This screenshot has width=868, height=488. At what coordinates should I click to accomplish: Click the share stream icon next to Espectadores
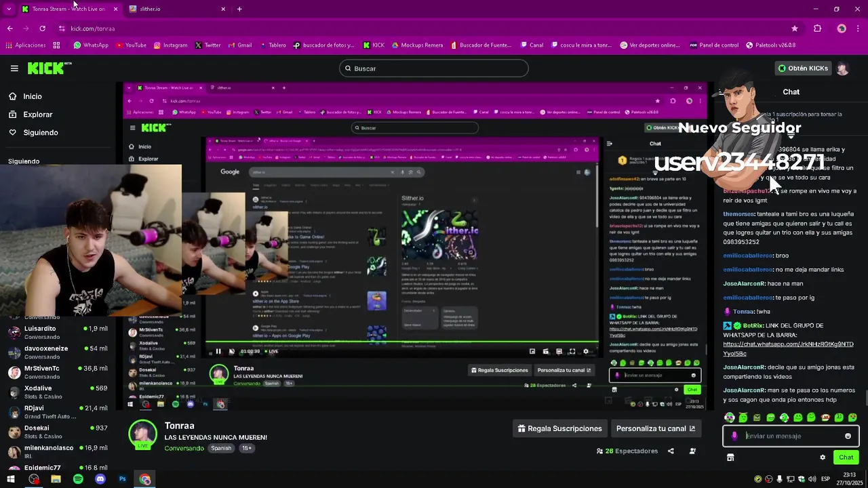(x=671, y=451)
